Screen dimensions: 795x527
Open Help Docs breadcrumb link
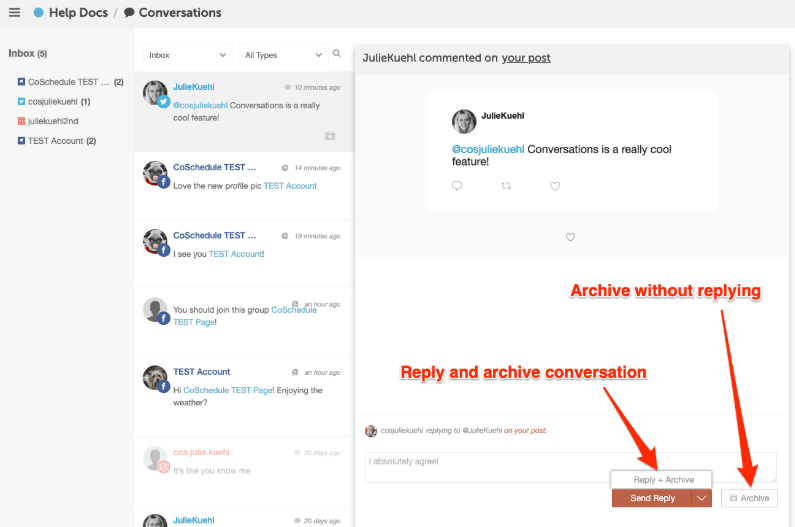[x=78, y=13]
